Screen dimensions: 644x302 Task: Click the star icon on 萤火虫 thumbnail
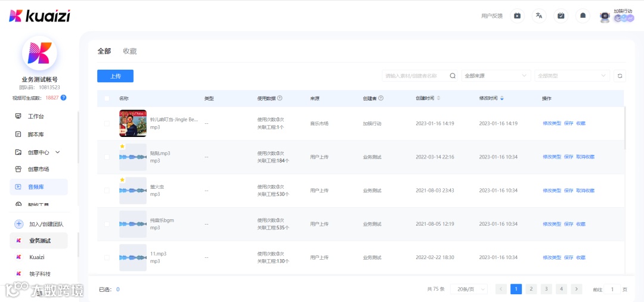click(122, 180)
